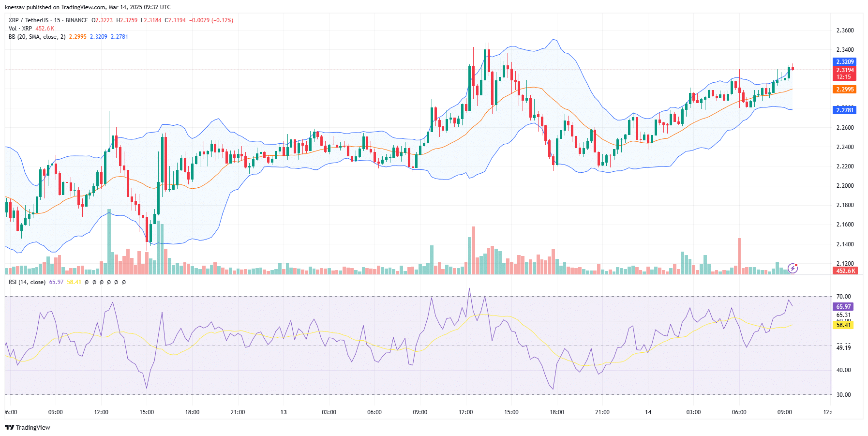Click the TradingView logo at bottom left
The height and width of the screenshot is (436, 868).
point(28,427)
